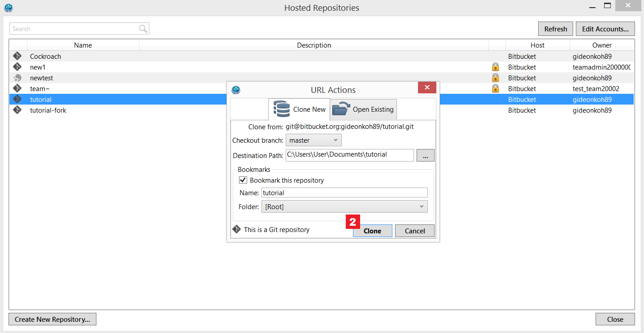Image resolution: width=644 pixels, height=333 pixels.
Task: Click the Git icon beside the Cockroach repository
Action: [x=17, y=56]
